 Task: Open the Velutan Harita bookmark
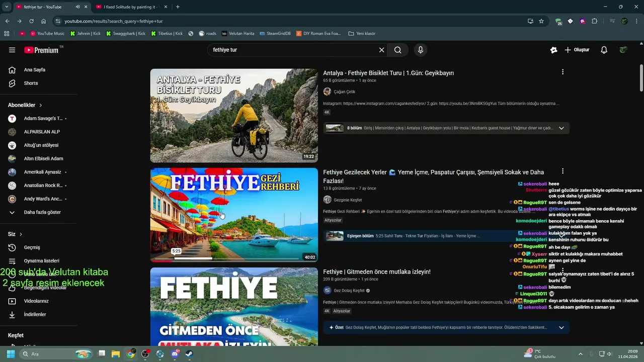pos(238,33)
